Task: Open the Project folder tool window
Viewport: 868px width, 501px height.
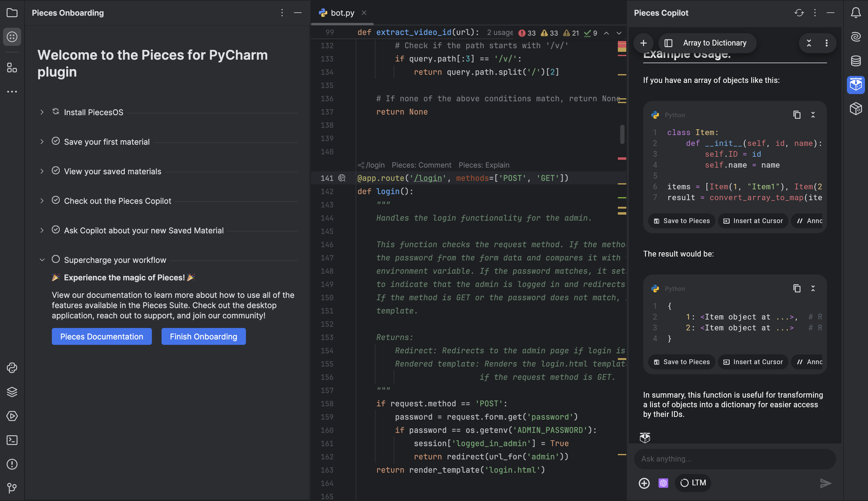Action: point(12,13)
